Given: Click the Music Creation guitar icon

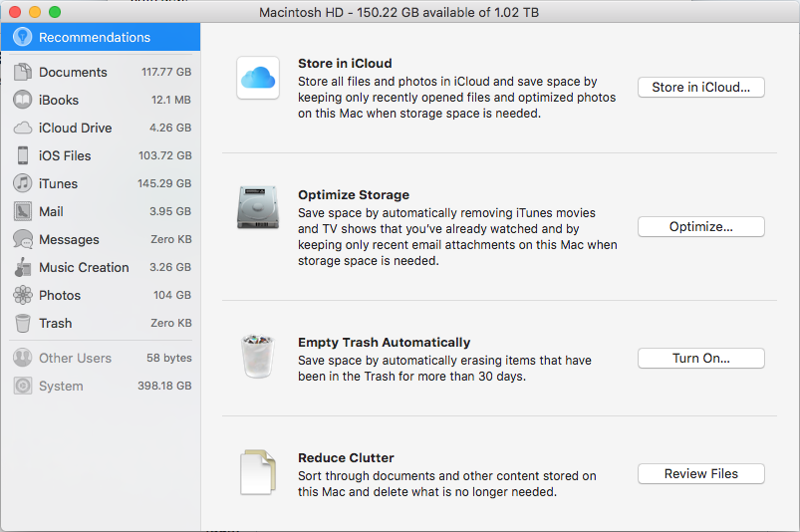Looking at the screenshot, I should point(23,267).
